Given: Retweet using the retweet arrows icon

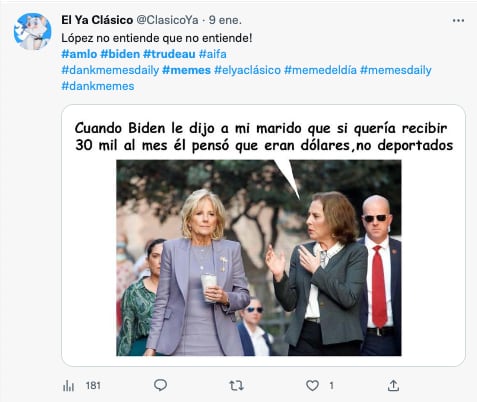Looking at the screenshot, I should point(236,386).
